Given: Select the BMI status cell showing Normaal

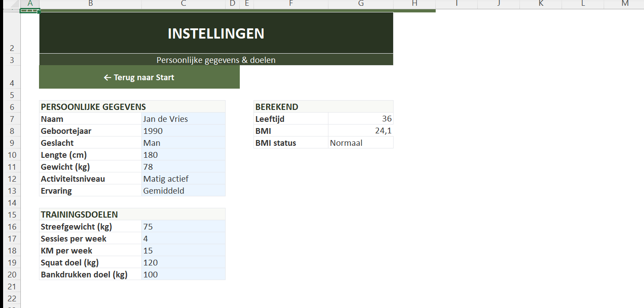Looking at the screenshot, I should [360, 143].
